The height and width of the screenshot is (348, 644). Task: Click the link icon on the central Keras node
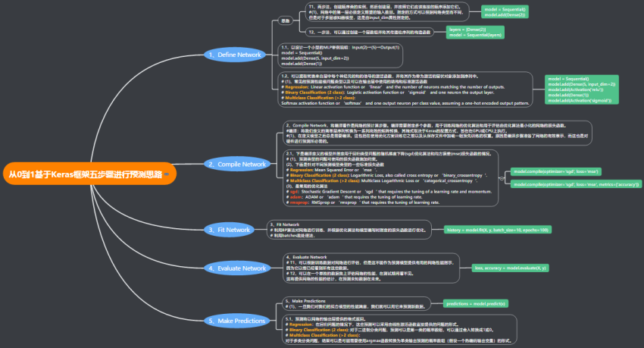pos(167,174)
